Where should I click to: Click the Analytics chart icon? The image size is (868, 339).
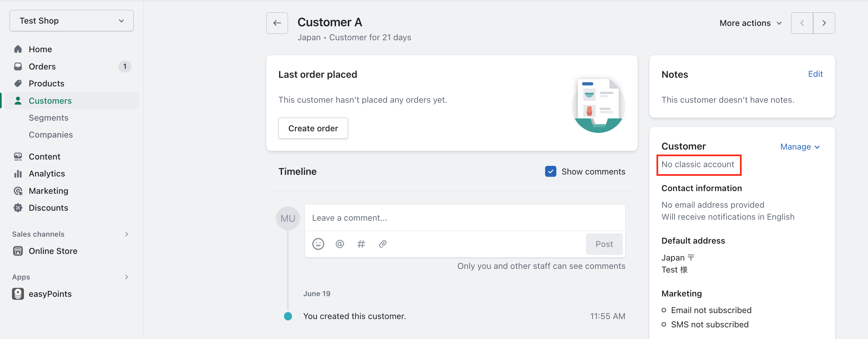tap(18, 173)
